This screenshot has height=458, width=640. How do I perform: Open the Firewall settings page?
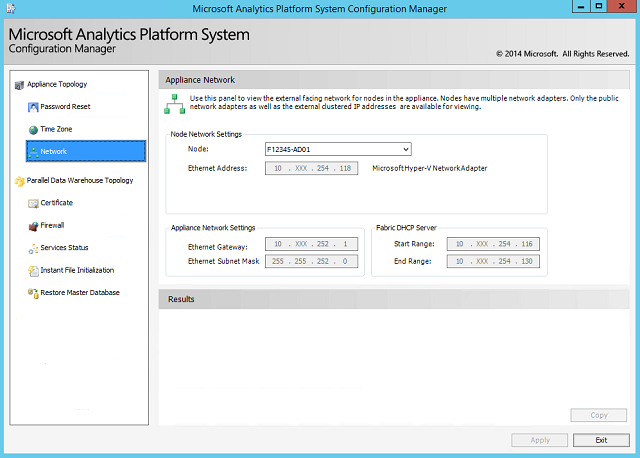(x=52, y=225)
